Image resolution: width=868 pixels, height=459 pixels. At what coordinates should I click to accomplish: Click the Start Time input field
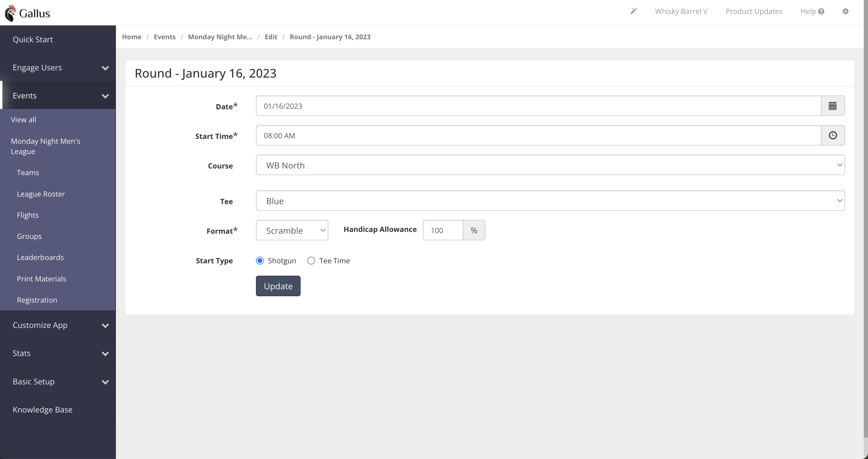[x=538, y=135]
